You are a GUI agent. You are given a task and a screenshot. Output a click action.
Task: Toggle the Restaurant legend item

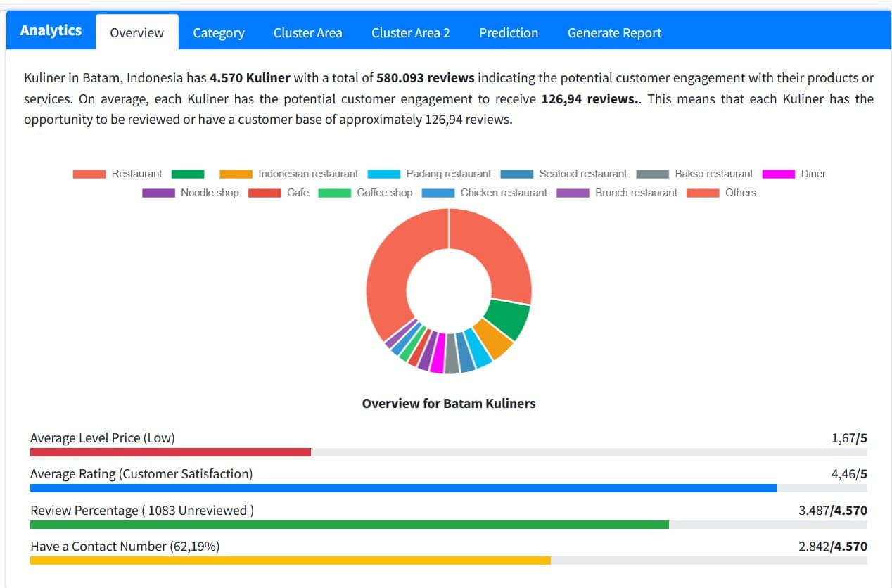pyautogui.click(x=117, y=174)
